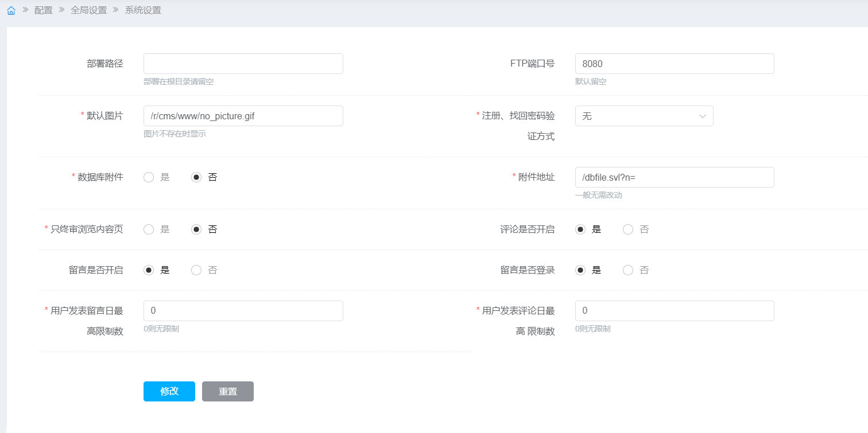Click the dropdown arrow beside 无
The image size is (868, 433).
tap(703, 116)
